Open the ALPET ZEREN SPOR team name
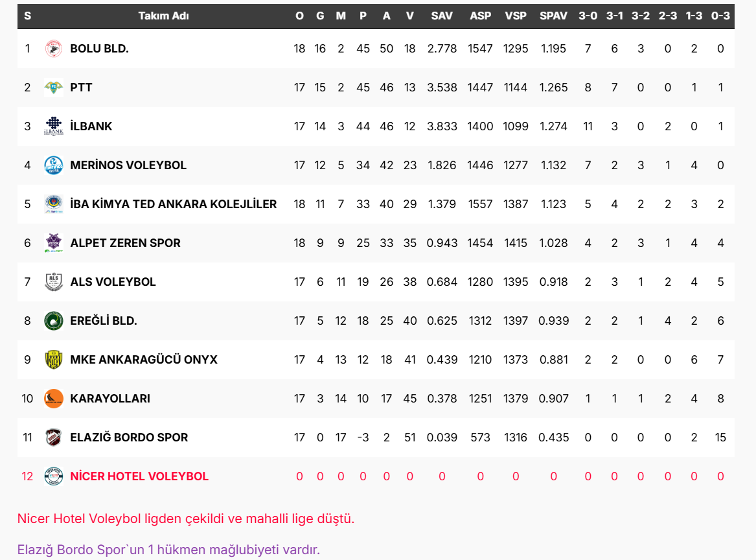756x560 pixels. click(126, 243)
